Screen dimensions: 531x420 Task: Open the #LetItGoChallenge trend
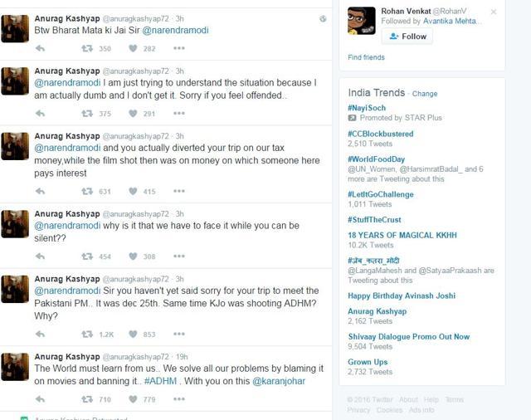tap(381, 194)
